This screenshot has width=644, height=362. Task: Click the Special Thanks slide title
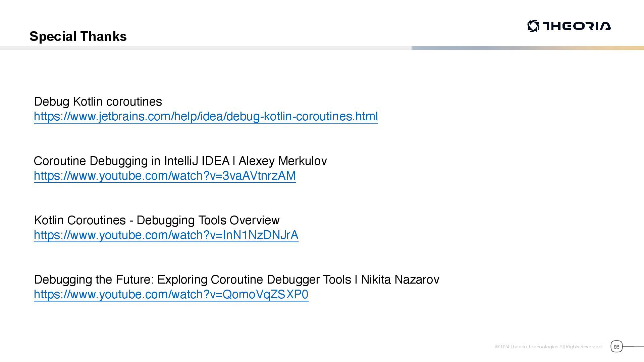(x=78, y=36)
